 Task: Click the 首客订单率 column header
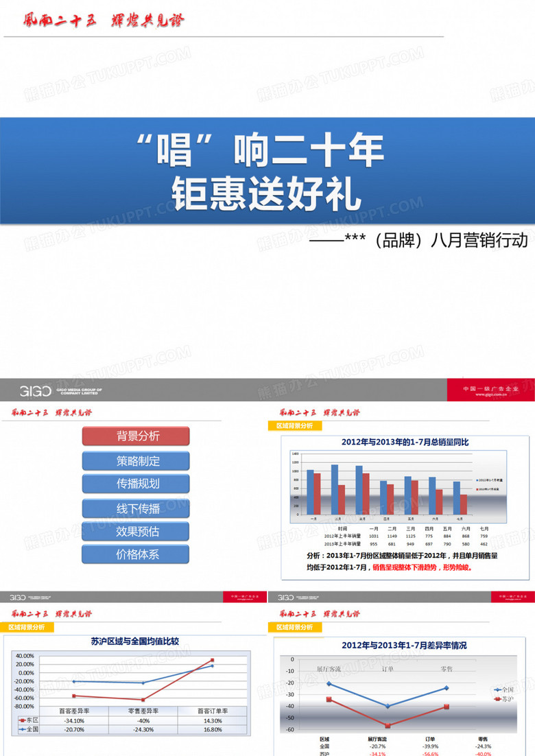click(213, 711)
